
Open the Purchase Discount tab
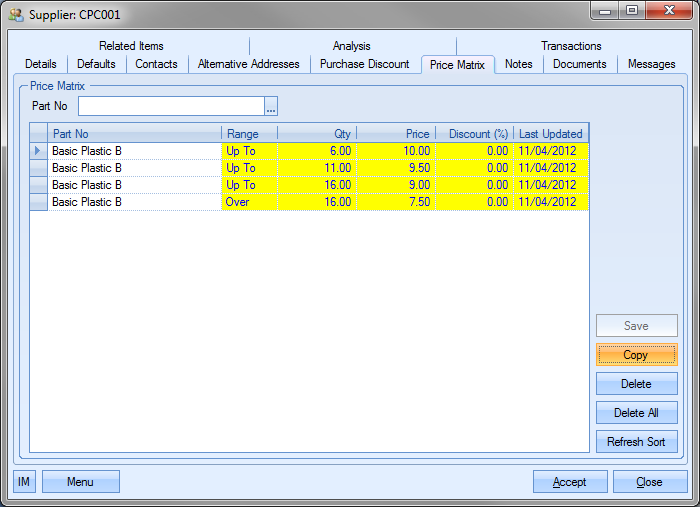(364, 64)
